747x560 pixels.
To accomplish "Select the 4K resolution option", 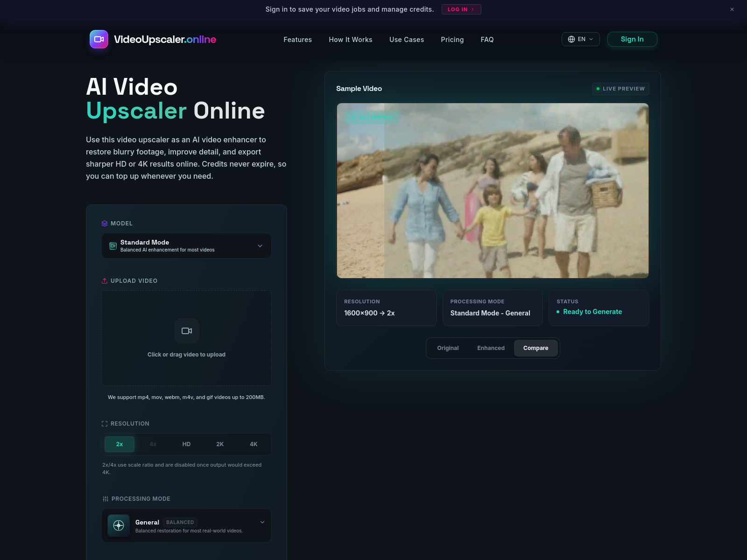I will 254,444.
